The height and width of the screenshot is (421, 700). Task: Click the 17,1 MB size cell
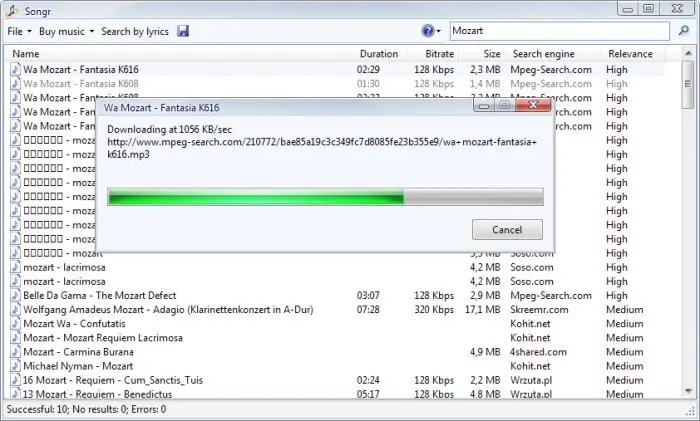[x=483, y=310]
